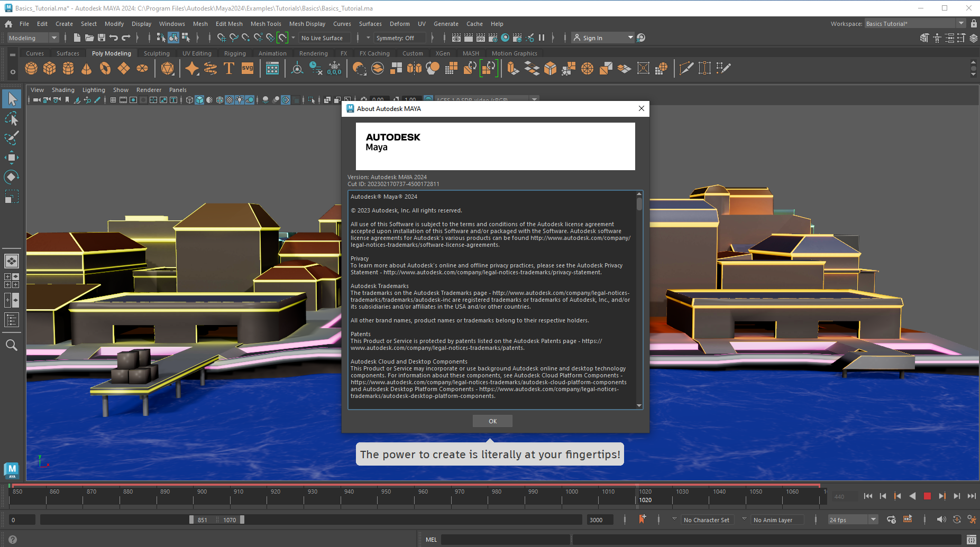Create a polygon cone from the shelf
The height and width of the screenshot is (547, 980).
87,68
